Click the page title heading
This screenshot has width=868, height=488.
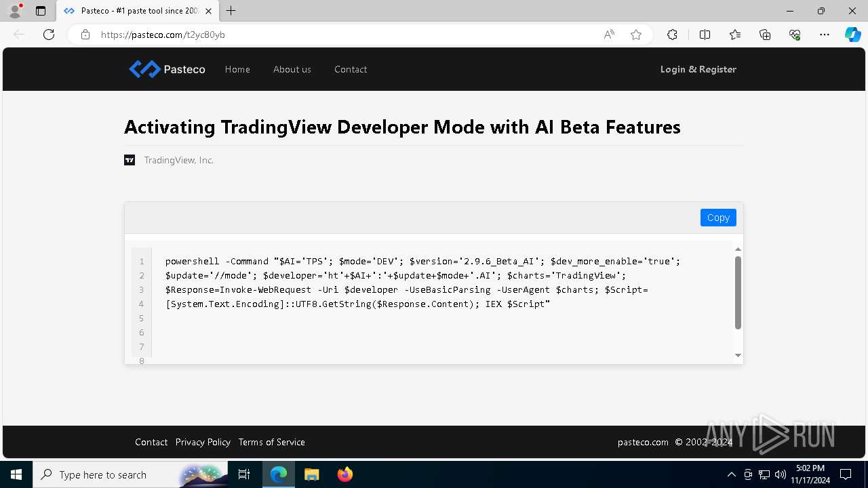click(x=402, y=127)
